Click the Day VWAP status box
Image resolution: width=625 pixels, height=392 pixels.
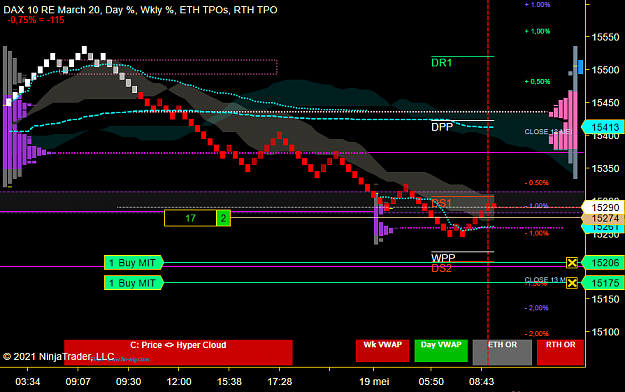point(441,351)
